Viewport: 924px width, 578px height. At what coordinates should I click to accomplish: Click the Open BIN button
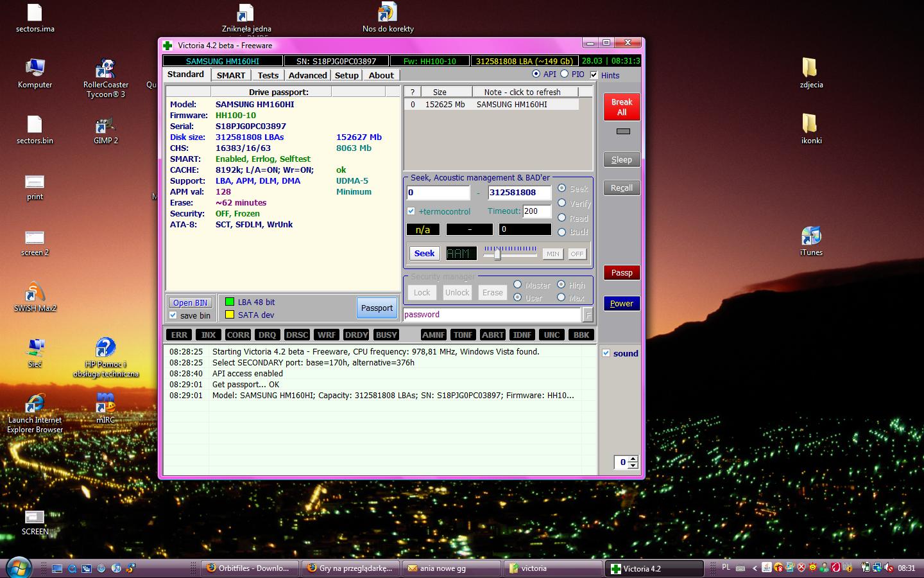[x=191, y=302]
